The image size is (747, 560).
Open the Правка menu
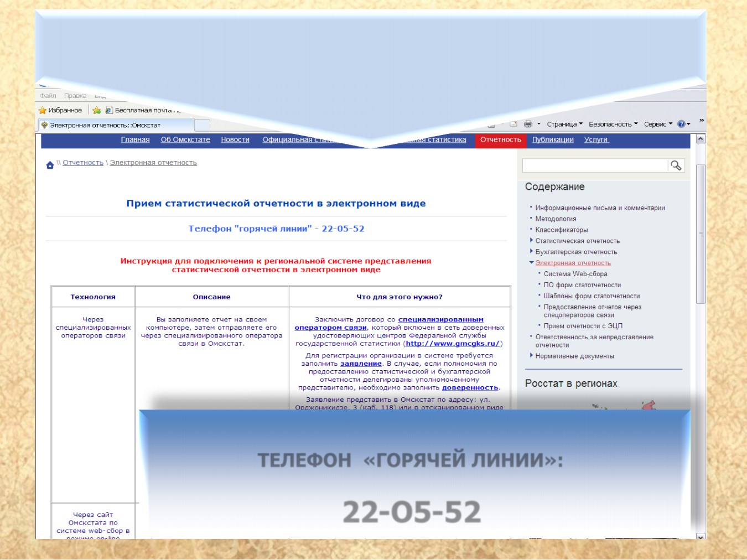pos(75,96)
